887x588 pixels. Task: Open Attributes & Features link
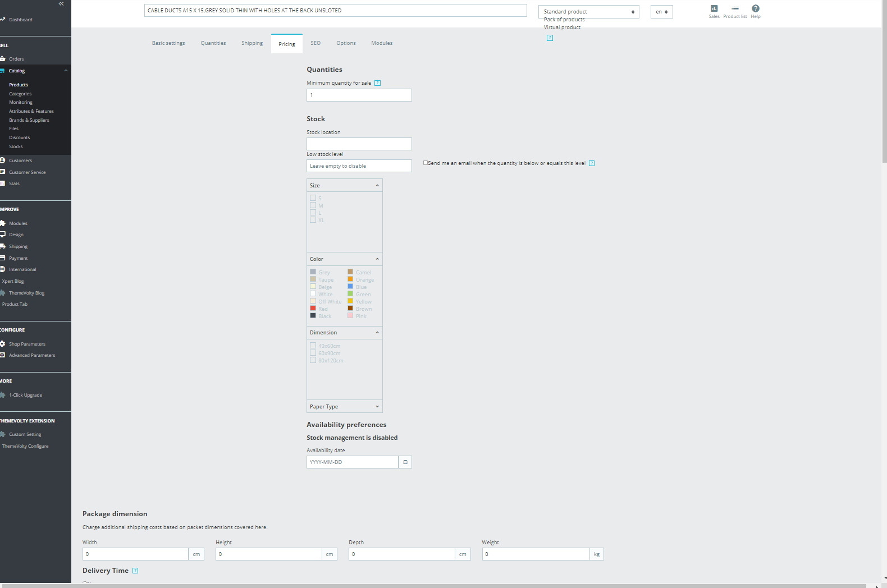pos(31,111)
